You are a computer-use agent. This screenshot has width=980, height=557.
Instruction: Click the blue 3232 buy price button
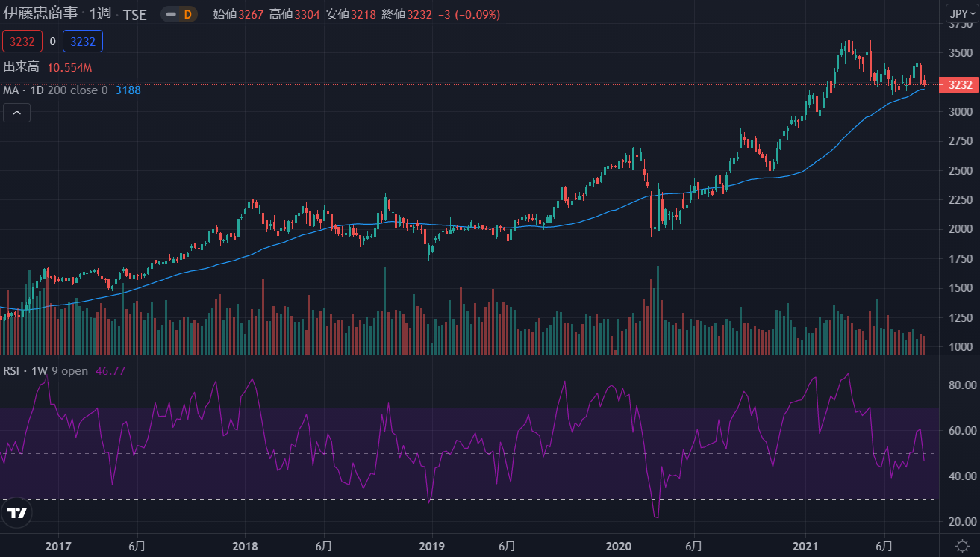pos(83,41)
